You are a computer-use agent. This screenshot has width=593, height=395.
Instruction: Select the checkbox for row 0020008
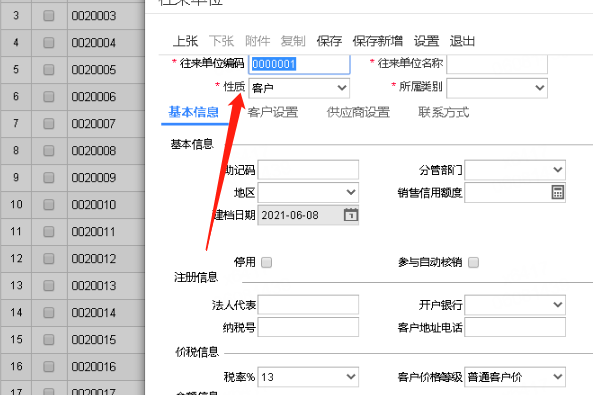click(48, 151)
